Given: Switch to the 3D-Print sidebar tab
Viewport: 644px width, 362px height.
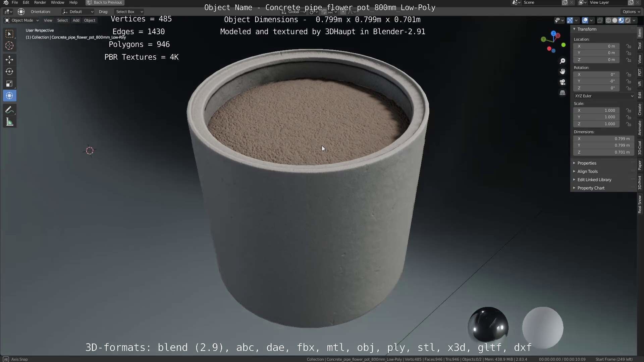Looking at the screenshot, I should (x=640, y=182).
